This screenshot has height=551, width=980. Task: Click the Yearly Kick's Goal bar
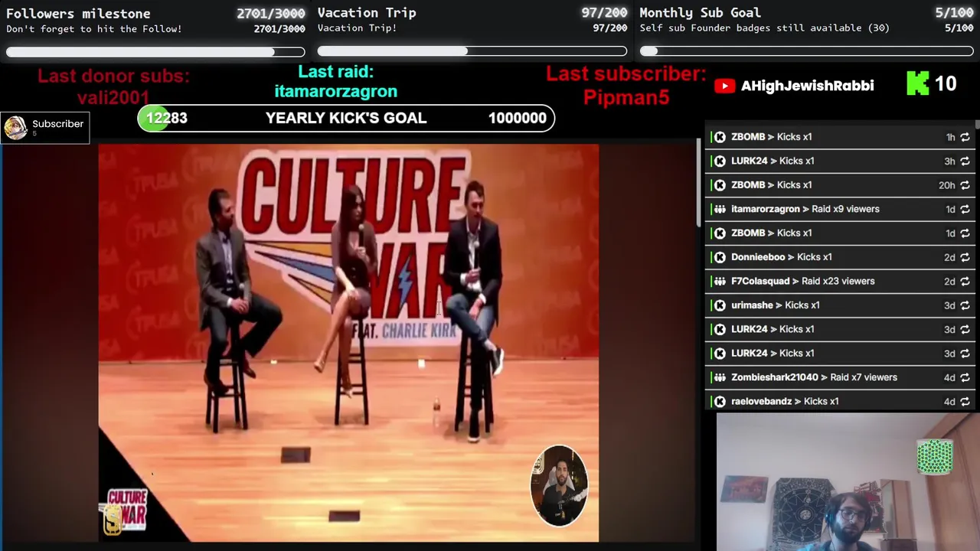coord(346,118)
